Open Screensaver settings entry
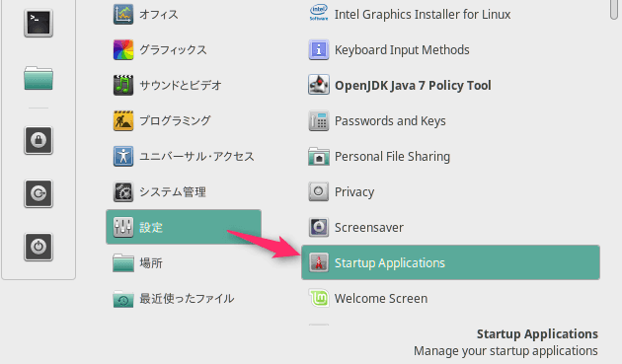 (x=450, y=227)
